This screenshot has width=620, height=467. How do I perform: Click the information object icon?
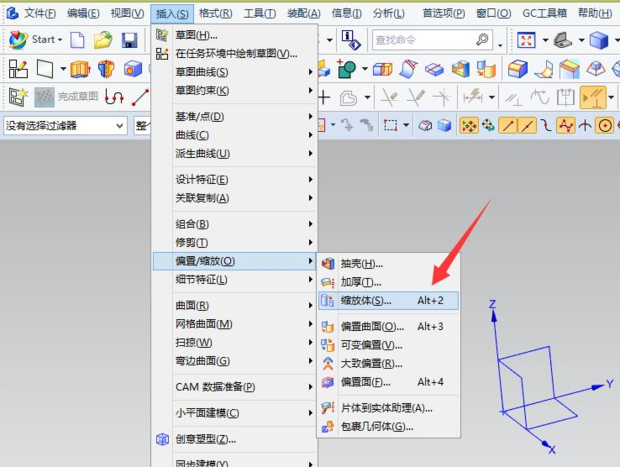click(350, 40)
